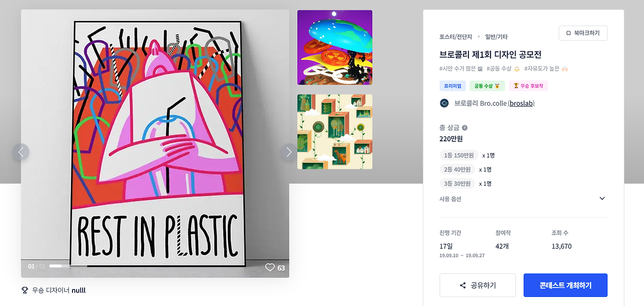Image resolution: width=644 pixels, height=306 pixels.
Task: Go to previous image with left arrow
Action: pos(21,152)
